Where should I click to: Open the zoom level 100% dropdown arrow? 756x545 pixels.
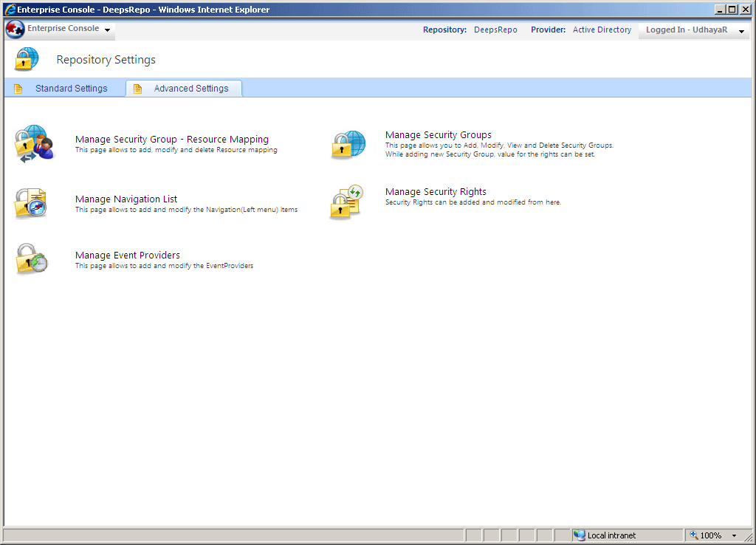(734, 535)
